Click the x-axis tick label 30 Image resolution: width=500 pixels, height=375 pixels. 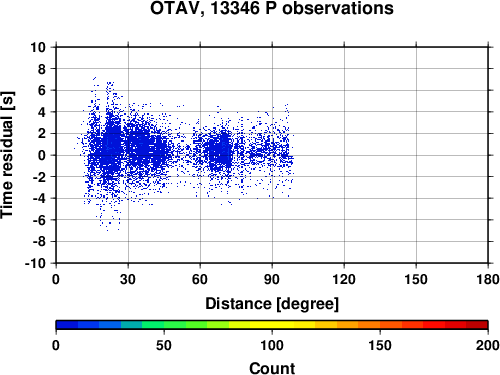(x=128, y=279)
